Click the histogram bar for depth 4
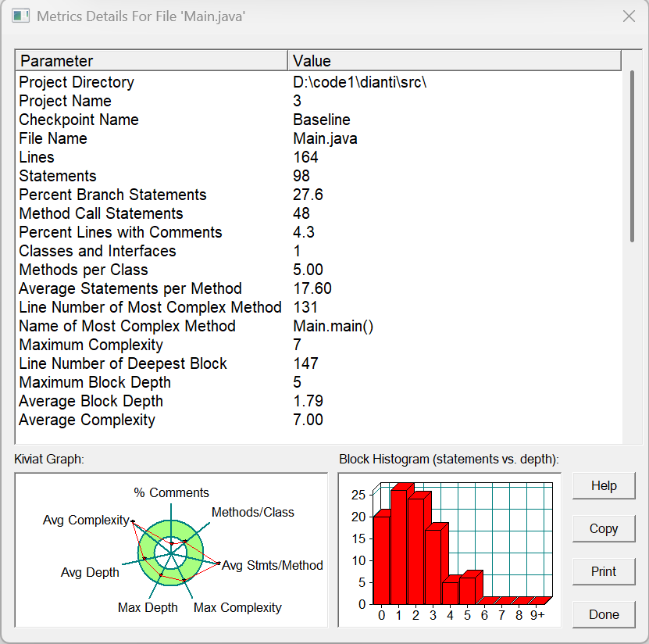Screen dimensions: 649x644 [450, 593]
